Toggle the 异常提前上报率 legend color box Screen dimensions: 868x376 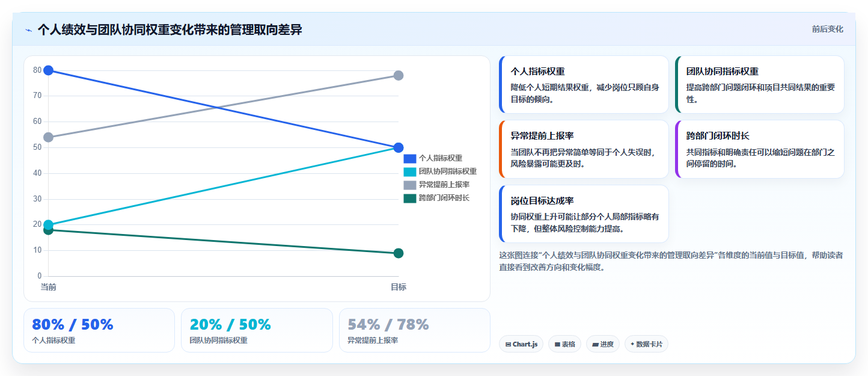(409, 185)
